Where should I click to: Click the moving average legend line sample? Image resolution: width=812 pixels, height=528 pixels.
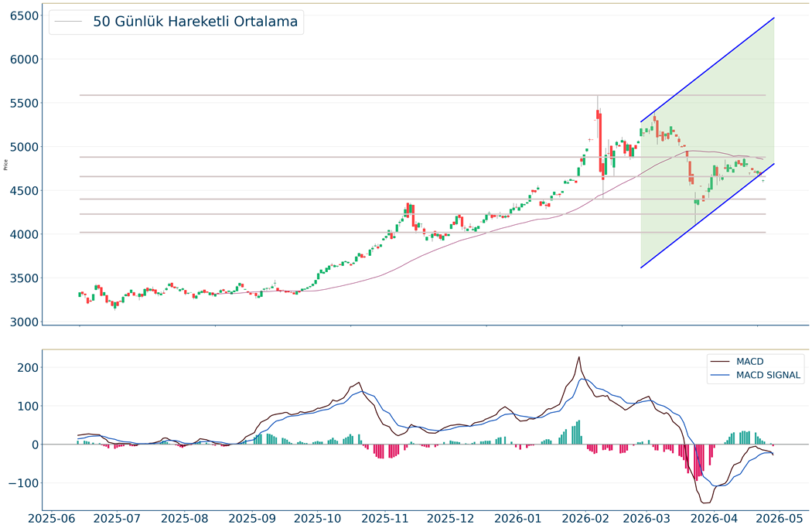pyautogui.click(x=68, y=22)
